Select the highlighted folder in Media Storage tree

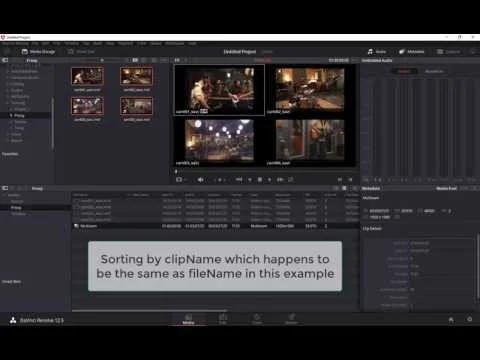(26, 115)
